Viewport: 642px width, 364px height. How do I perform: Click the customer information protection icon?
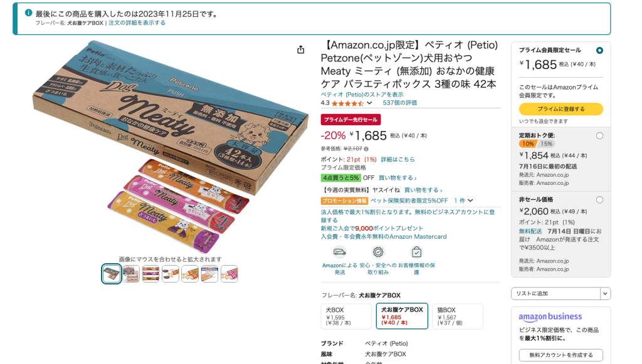pos(416,252)
